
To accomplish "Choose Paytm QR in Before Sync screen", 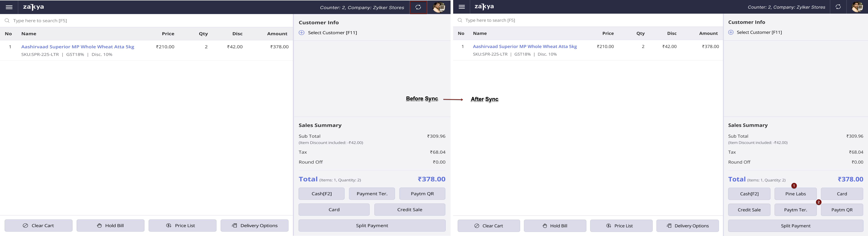I will [422, 194].
